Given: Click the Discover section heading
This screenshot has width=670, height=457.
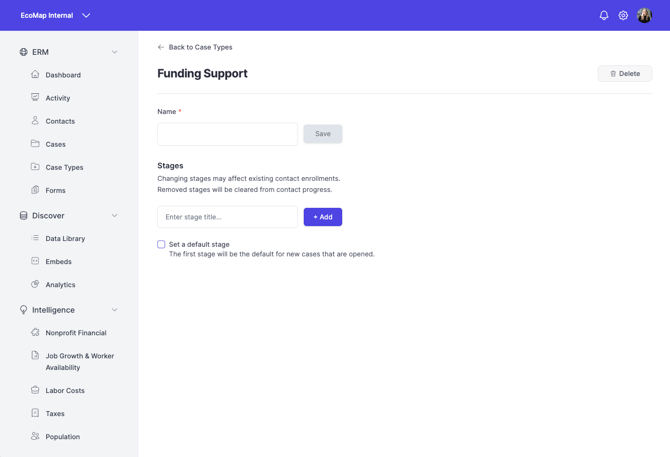Looking at the screenshot, I should (x=48, y=216).
